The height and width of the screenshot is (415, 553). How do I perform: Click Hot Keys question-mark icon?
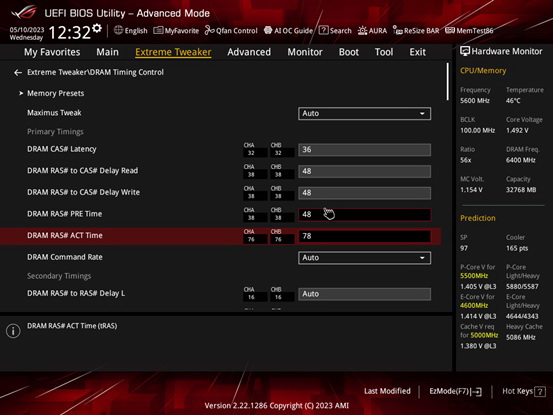(x=540, y=391)
